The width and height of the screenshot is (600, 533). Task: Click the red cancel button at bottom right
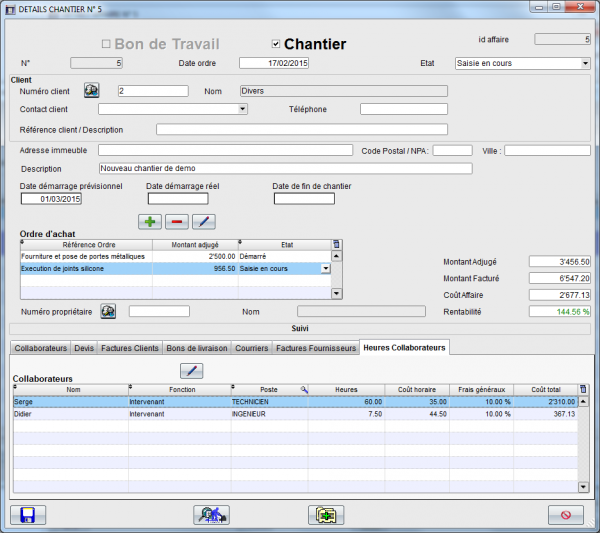(565, 515)
